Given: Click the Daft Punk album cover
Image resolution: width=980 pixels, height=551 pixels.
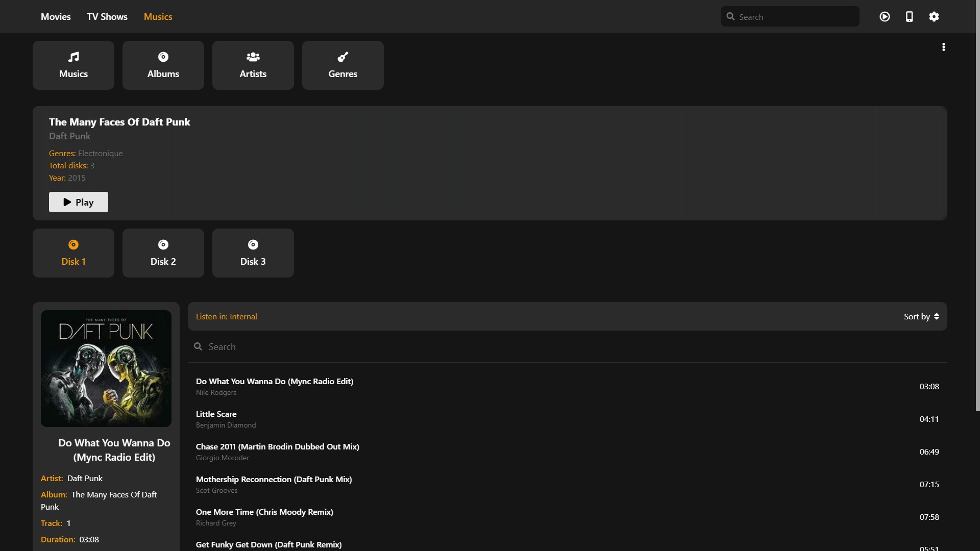Looking at the screenshot, I should pos(106,368).
